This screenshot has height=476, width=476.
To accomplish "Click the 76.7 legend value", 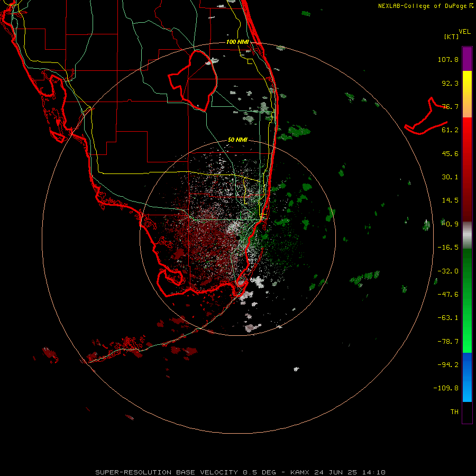I will [450, 106].
